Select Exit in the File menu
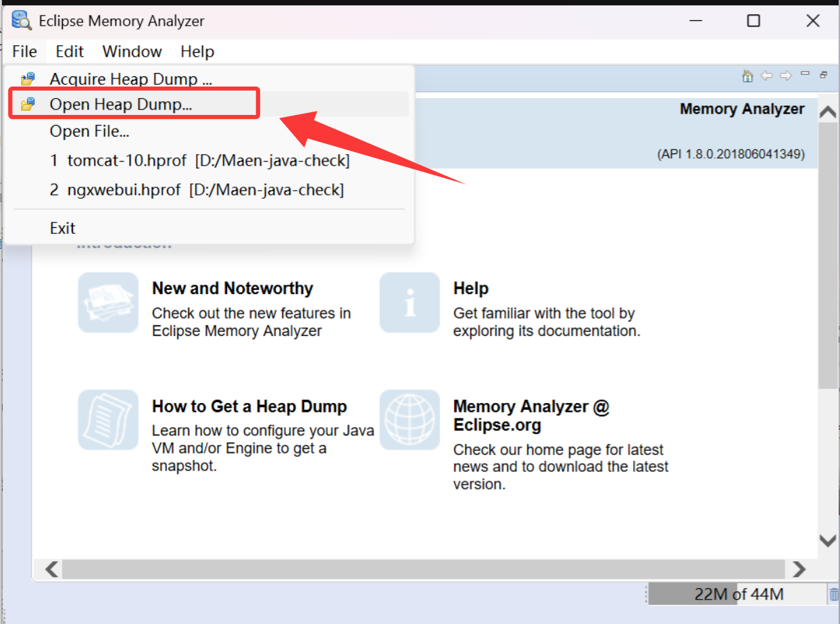Image resolution: width=840 pixels, height=624 pixels. pyautogui.click(x=209, y=229)
